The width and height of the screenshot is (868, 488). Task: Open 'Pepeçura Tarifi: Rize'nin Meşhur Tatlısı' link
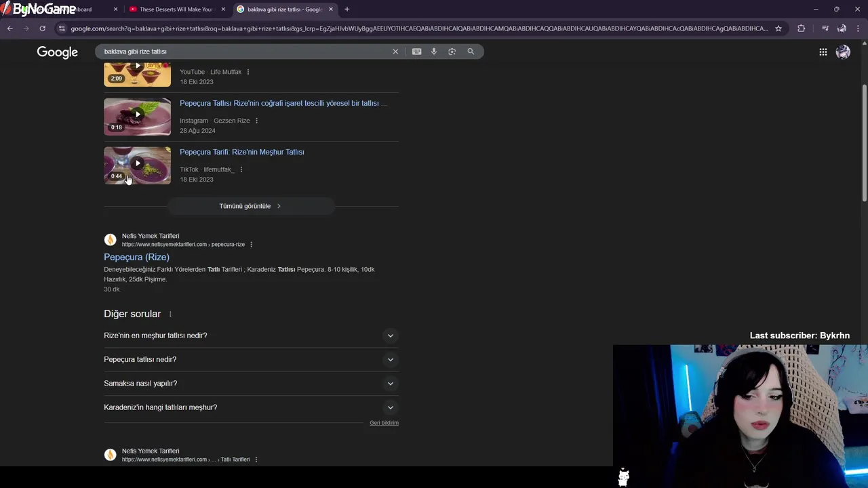[241, 152]
